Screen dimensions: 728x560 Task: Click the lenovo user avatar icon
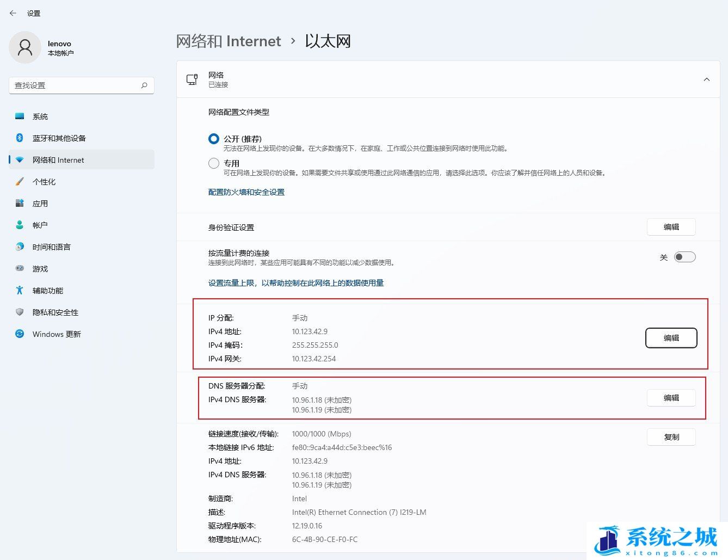(25, 48)
